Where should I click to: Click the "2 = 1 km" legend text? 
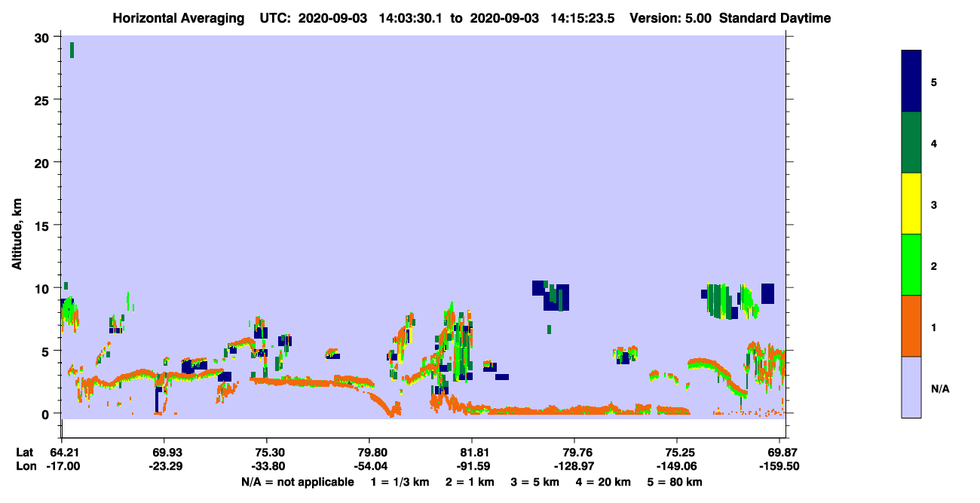pyautogui.click(x=470, y=482)
